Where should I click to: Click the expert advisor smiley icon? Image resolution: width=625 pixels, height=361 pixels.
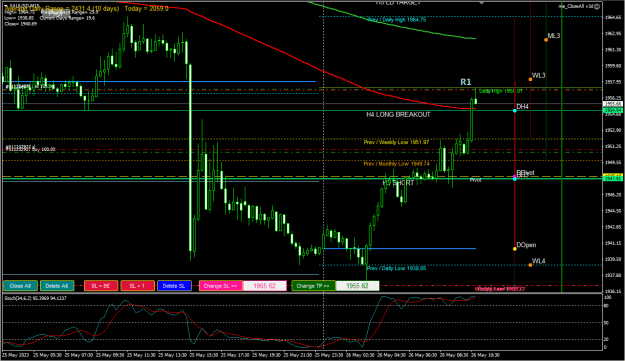597,6
